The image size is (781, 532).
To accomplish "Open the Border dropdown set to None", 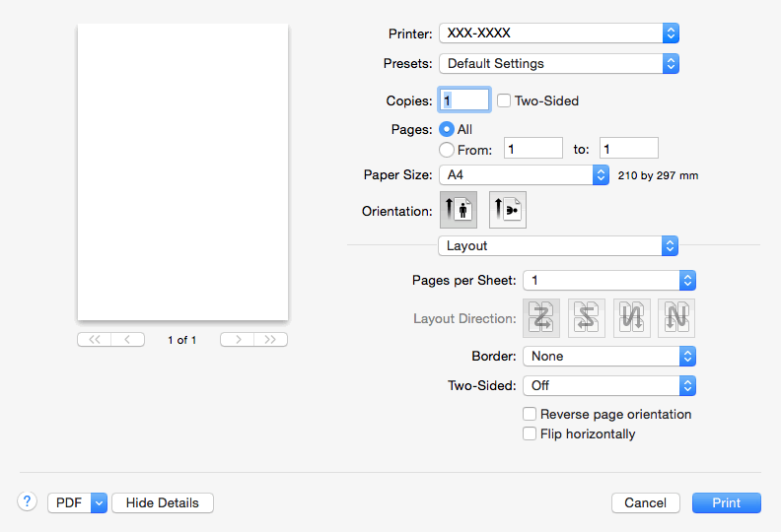I will (609, 357).
